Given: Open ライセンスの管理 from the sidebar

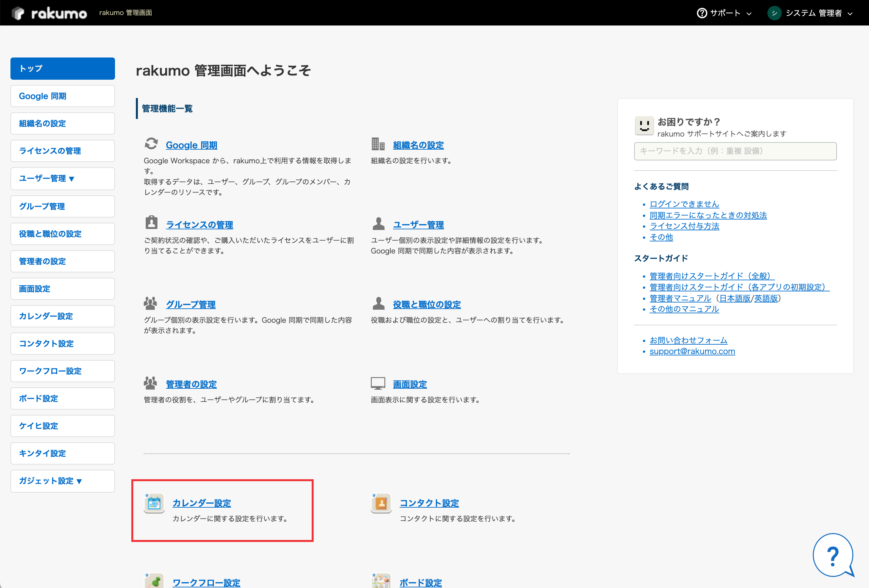Looking at the screenshot, I should pos(62,151).
